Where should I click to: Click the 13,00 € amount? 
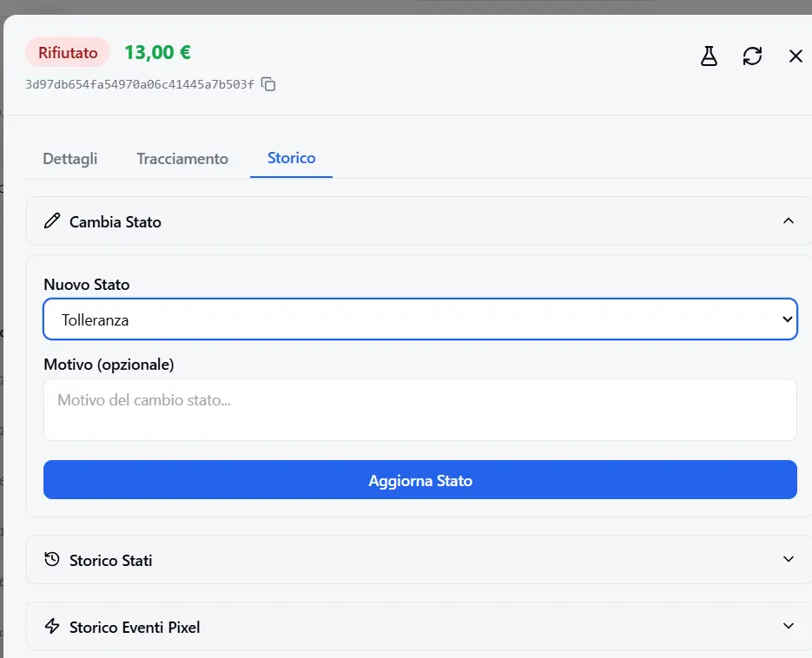[x=157, y=52]
